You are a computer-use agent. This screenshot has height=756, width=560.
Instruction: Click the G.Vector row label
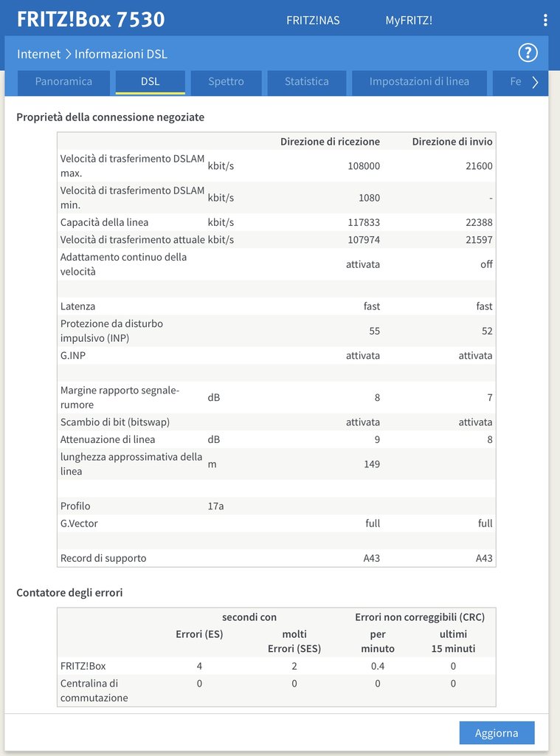point(79,523)
